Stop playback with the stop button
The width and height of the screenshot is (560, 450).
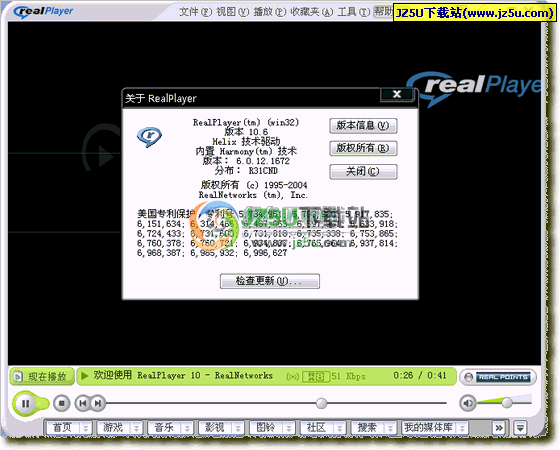click(x=61, y=404)
